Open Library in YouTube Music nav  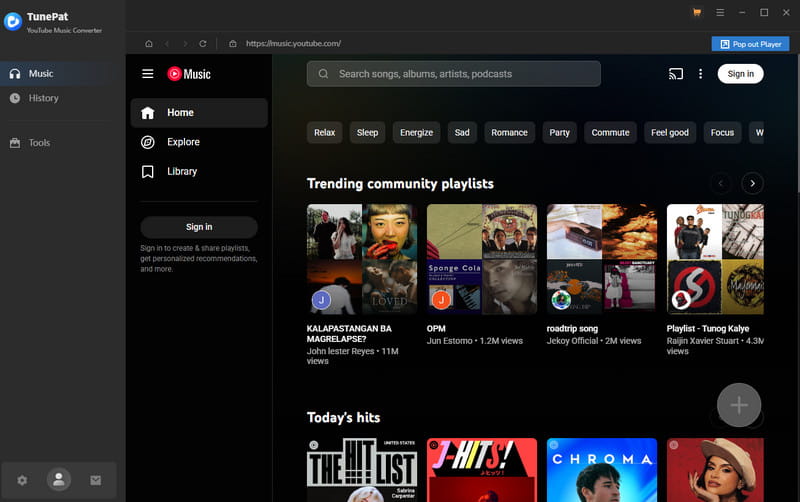click(199, 171)
